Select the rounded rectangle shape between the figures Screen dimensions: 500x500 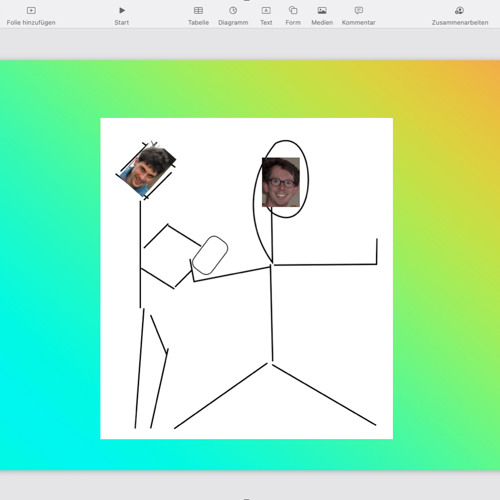[210, 255]
